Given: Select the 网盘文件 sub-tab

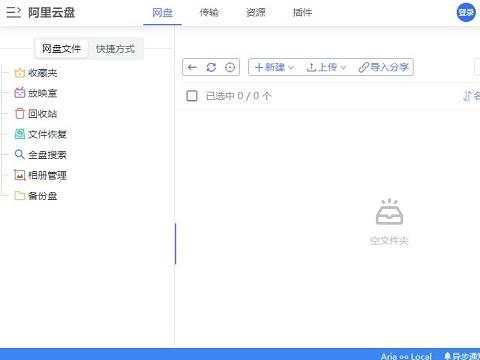Looking at the screenshot, I should tap(62, 49).
